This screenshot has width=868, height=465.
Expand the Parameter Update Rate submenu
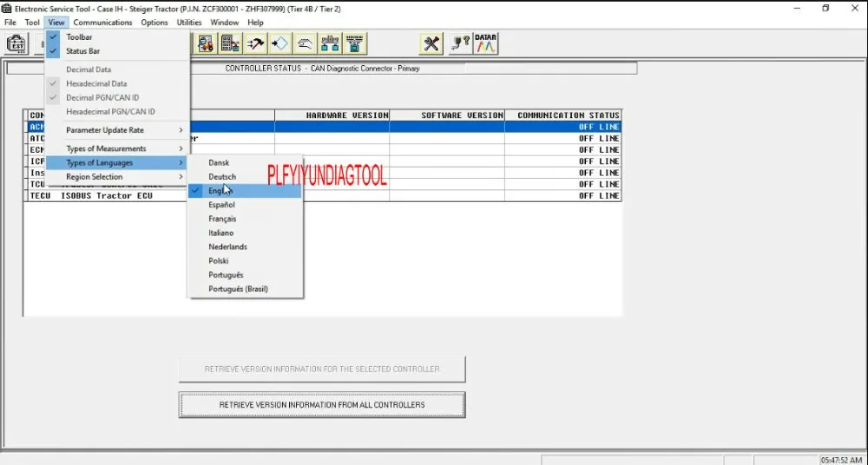pos(118,130)
